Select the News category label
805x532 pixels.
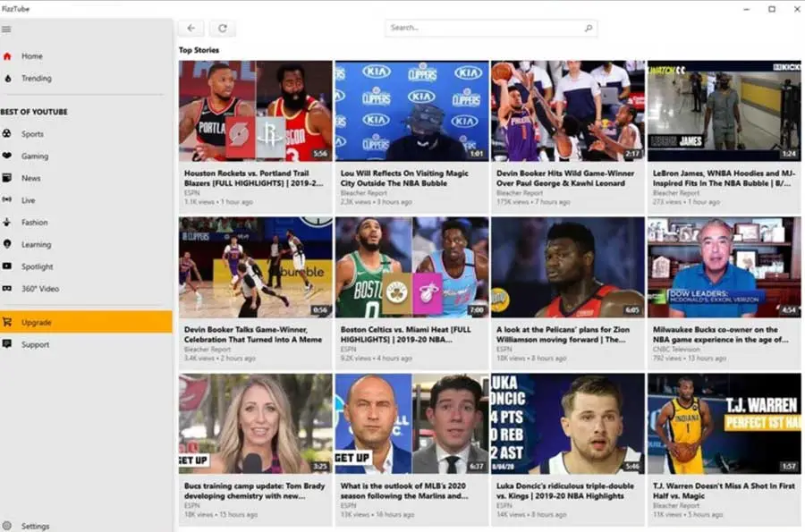[30, 178]
